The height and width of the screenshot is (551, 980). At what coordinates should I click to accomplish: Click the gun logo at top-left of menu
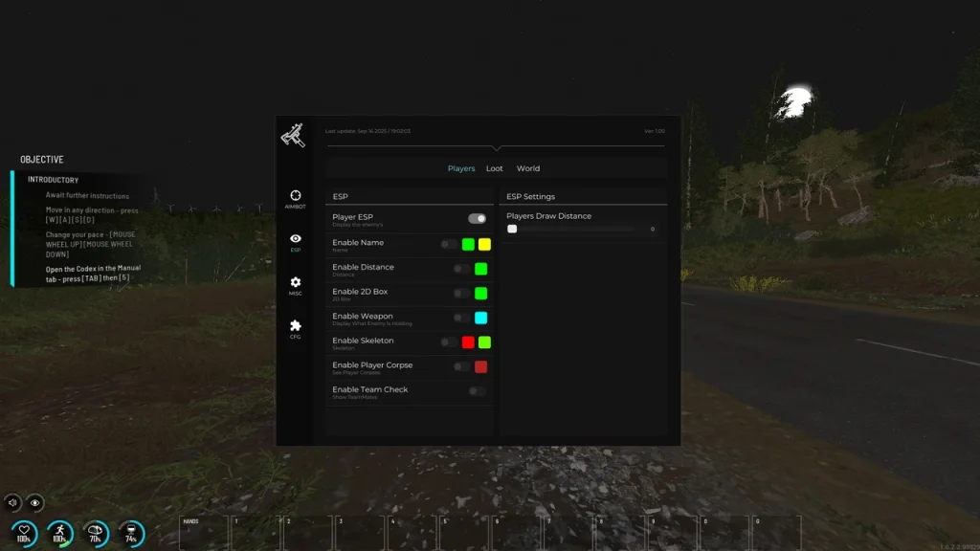pos(293,136)
